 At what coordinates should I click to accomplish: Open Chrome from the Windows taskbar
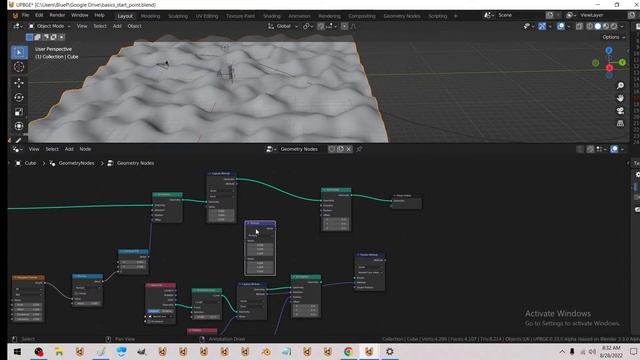coord(348,351)
